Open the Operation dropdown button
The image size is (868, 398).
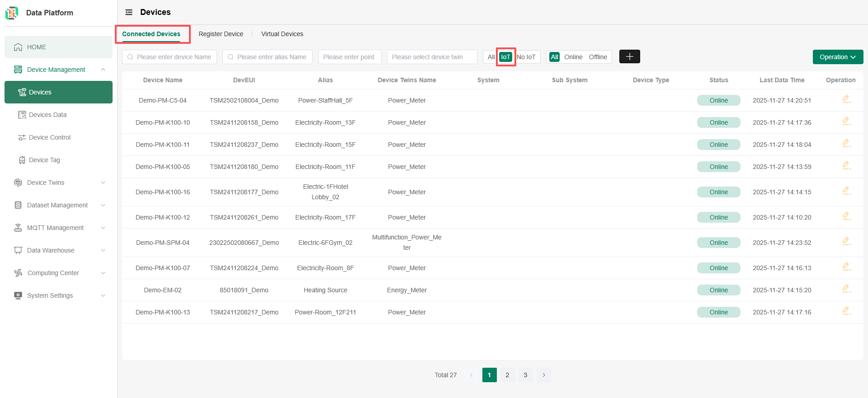tap(838, 57)
